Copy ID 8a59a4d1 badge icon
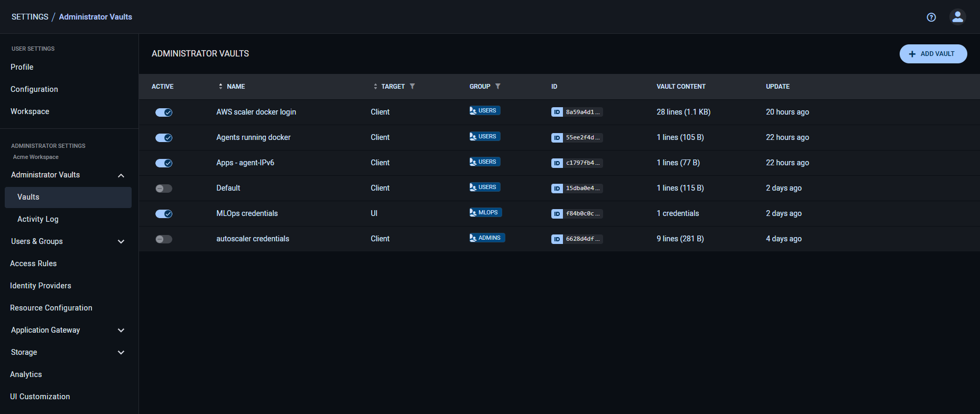The height and width of the screenshot is (414, 980). (557, 112)
